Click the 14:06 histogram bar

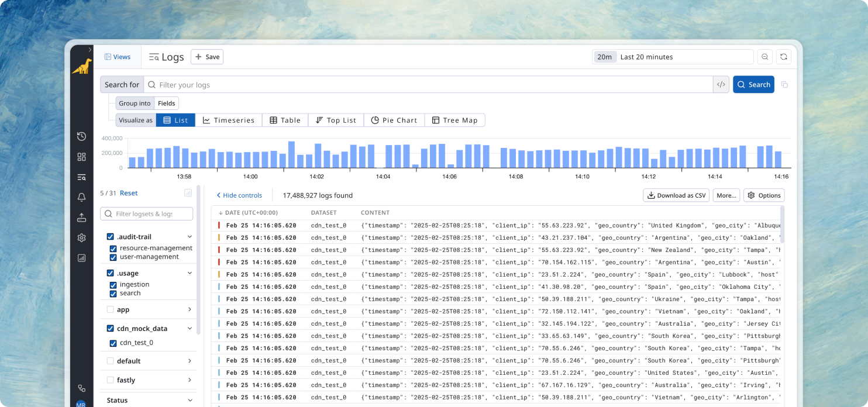(450, 166)
